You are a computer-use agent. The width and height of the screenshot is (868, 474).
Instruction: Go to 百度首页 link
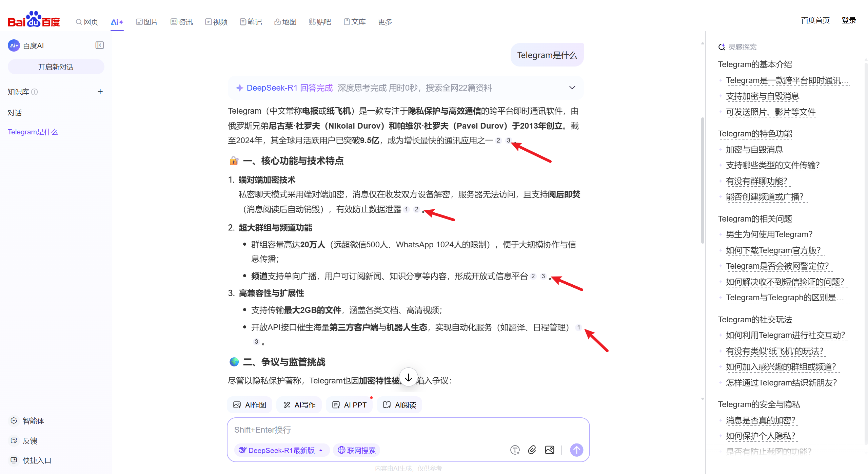tap(815, 20)
